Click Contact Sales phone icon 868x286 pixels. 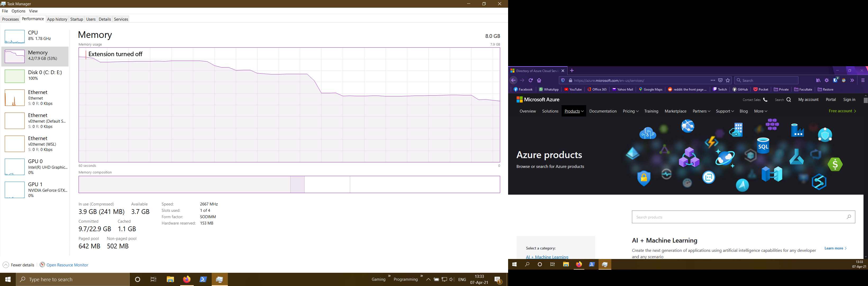point(765,100)
